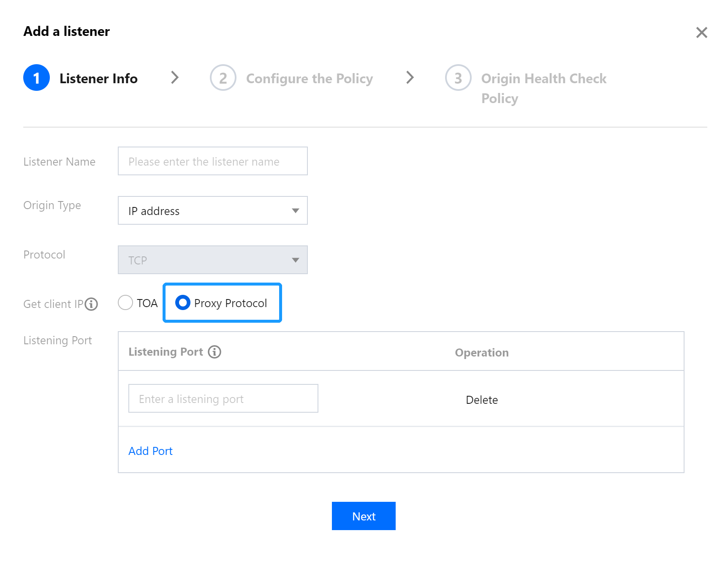Click the step 2 circle icon

pos(223,78)
